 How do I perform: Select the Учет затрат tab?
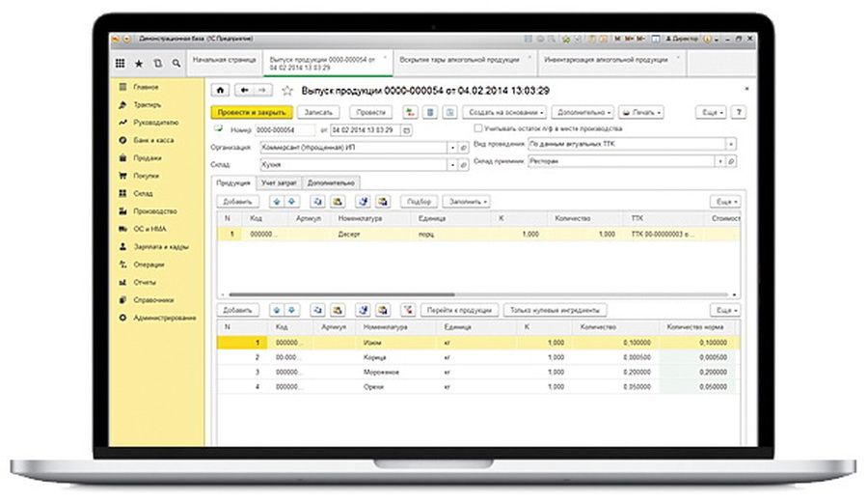[x=279, y=182]
